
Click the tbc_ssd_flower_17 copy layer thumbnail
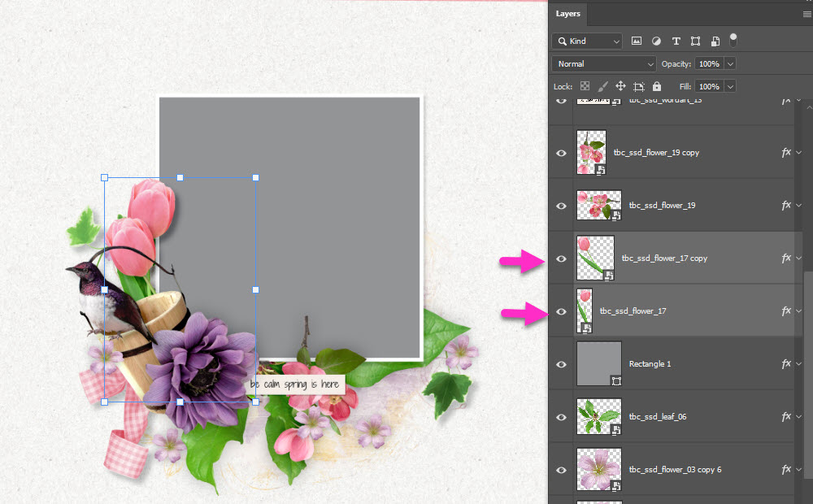click(x=595, y=259)
